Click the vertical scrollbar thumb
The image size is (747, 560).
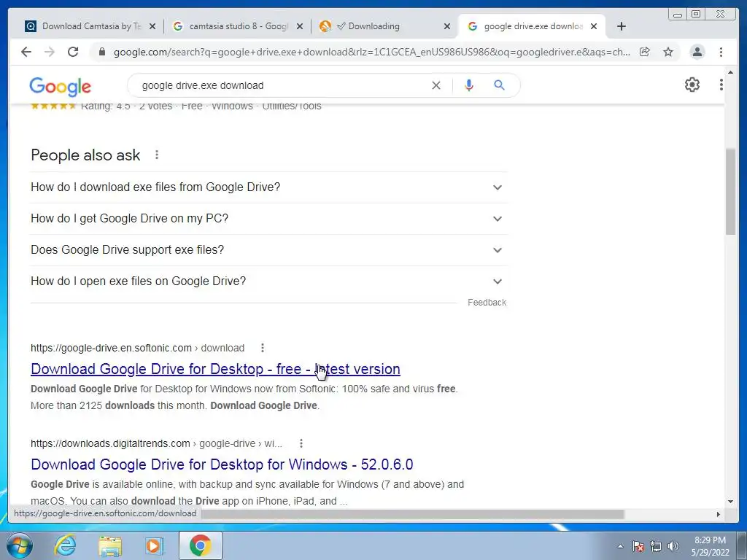[x=730, y=192]
